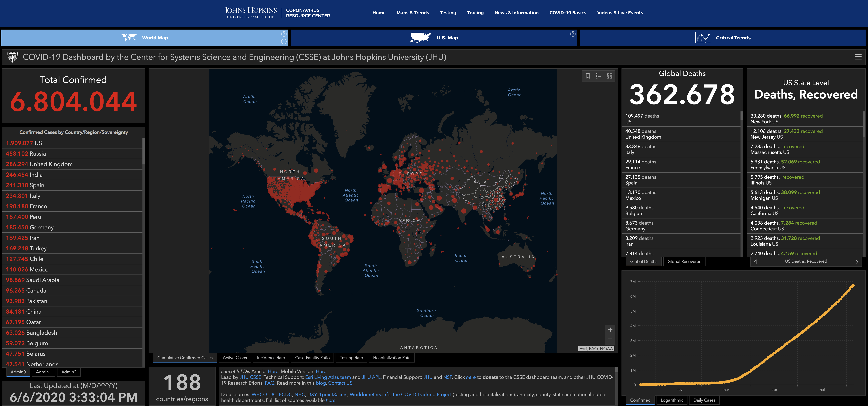Go to previous US state panel arrow
The height and width of the screenshot is (406, 868).
[x=755, y=262]
